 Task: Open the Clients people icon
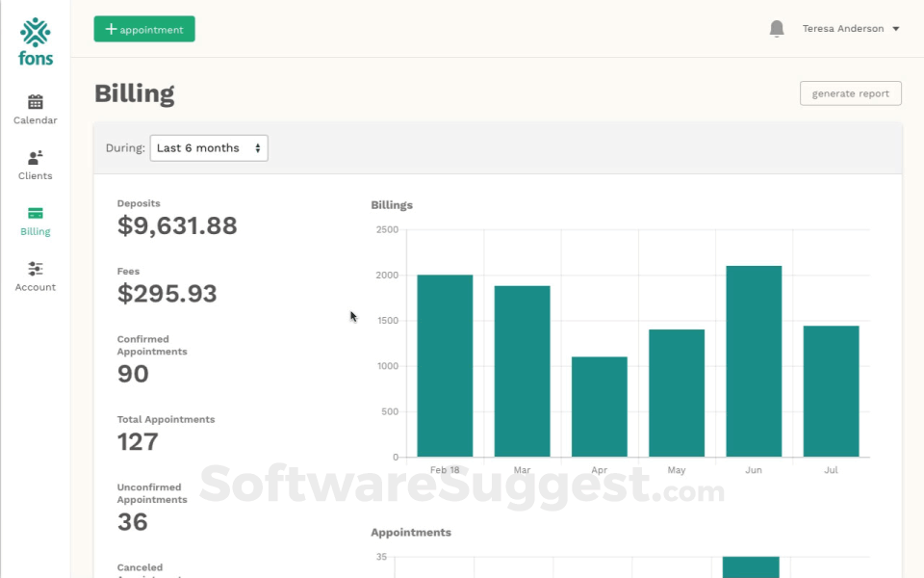point(36,158)
